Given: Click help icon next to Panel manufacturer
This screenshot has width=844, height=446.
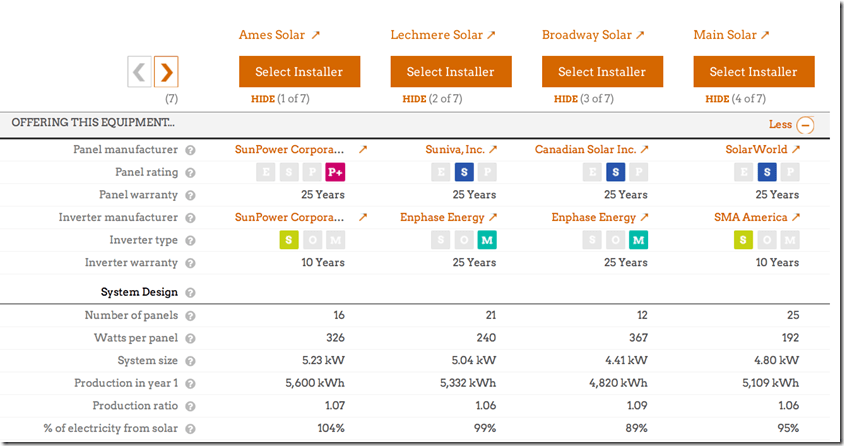Looking at the screenshot, I should 190,150.
